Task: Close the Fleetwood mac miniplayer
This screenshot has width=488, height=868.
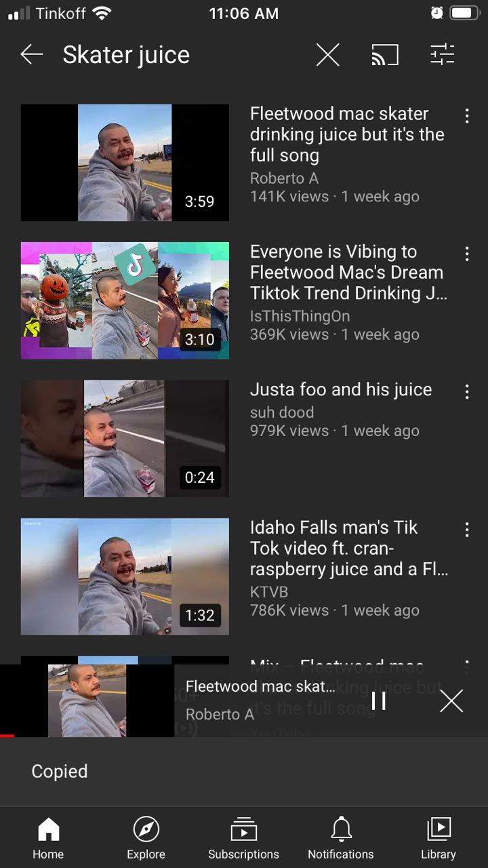Action: [x=451, y=701]
